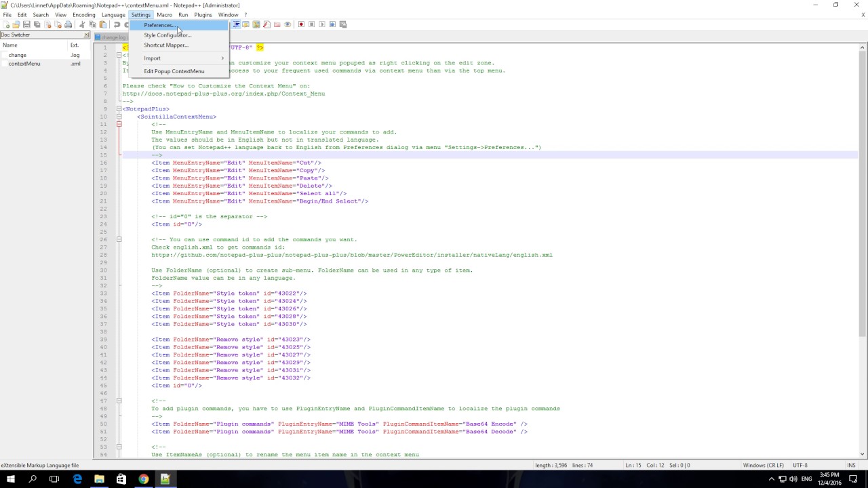The image size is (868, 488).
Task: Sort Doc Switcher by the Name column
Action: pos(34,45)
